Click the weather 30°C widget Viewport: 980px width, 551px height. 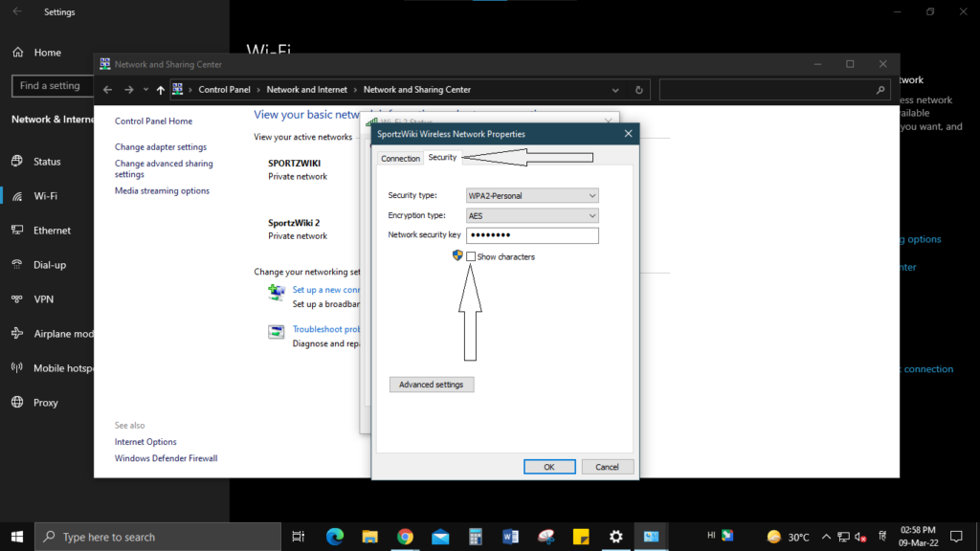pyautogui.click(x=789, y=537)
